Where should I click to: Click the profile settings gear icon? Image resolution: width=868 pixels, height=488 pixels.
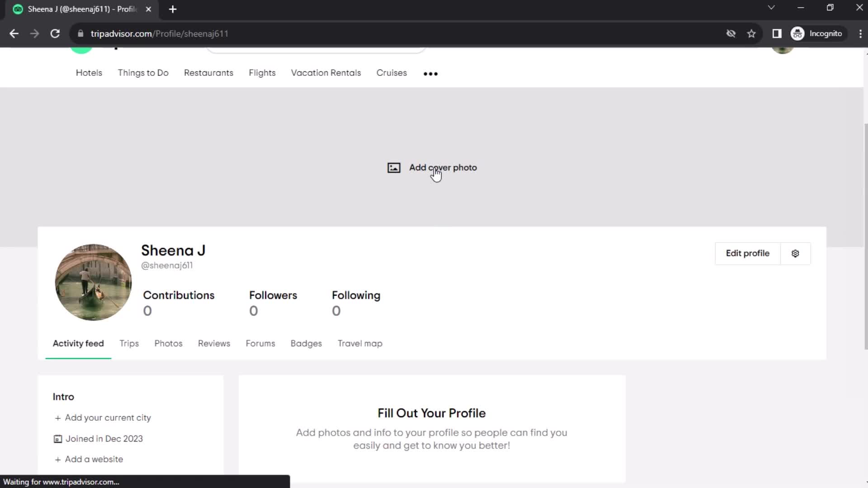[795, 253]
